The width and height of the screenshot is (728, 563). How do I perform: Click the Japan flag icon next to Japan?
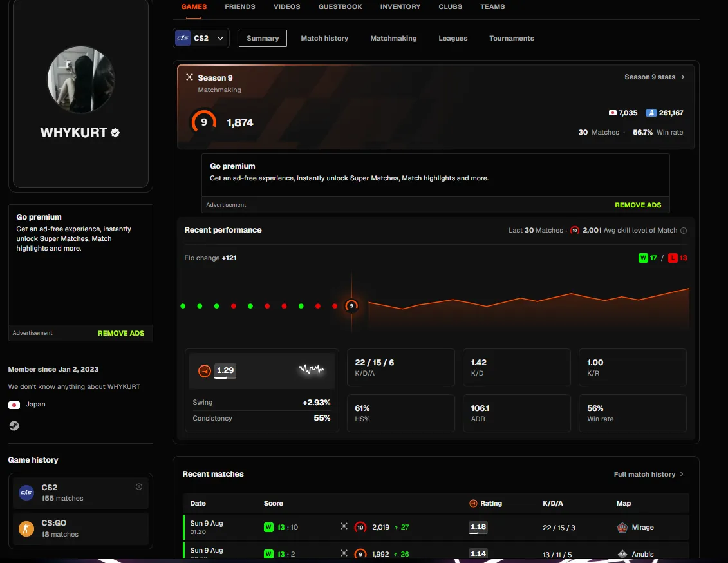tap(14, 405)
